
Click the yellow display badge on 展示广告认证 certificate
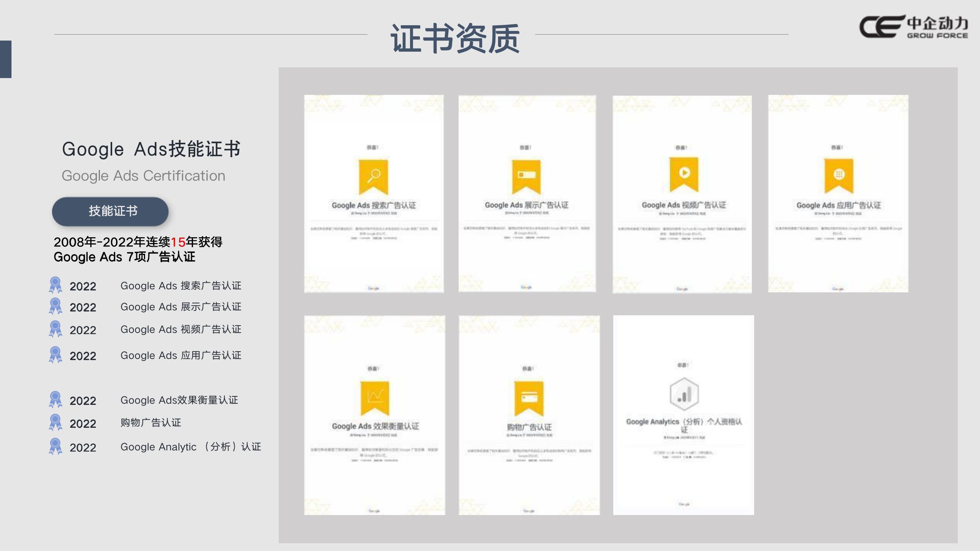tap(526, 176)
